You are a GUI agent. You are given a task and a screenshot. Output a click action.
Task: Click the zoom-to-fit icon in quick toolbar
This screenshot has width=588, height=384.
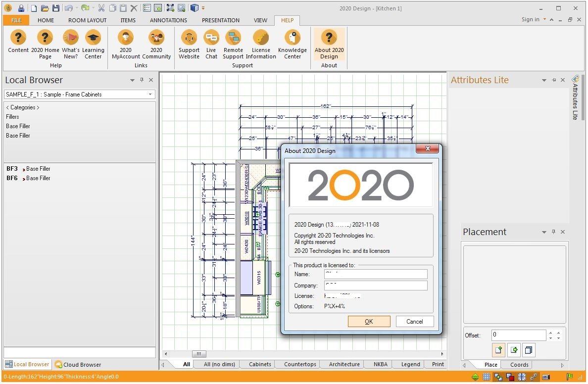click(170, 8)
